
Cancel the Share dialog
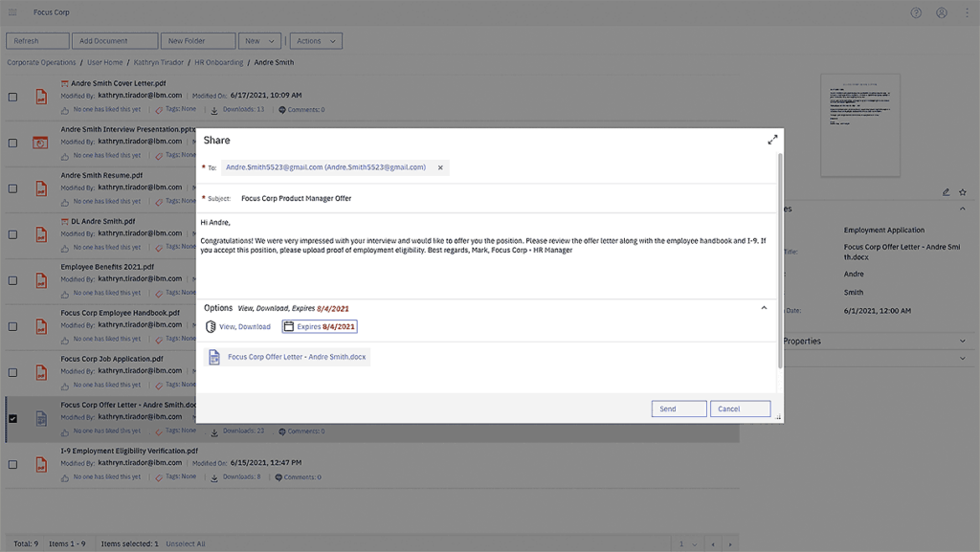740,409
